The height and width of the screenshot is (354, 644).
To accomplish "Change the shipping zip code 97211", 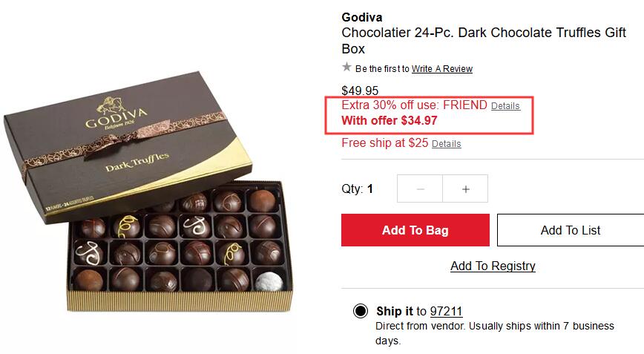I will pyautogui.click(x=446, y=311).
